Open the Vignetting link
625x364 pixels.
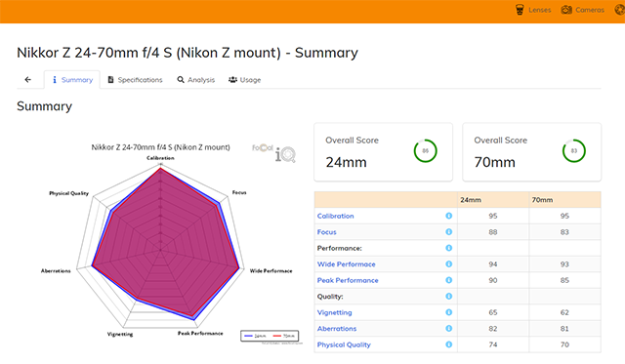(334, 312)
